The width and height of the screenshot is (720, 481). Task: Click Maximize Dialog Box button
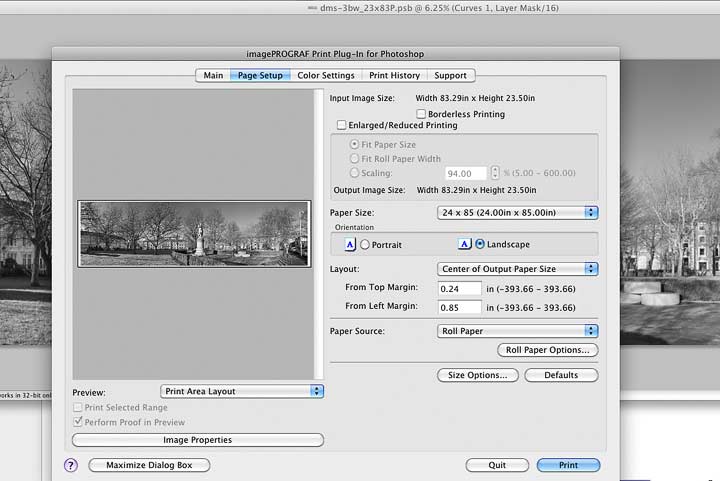click(149, 465)
